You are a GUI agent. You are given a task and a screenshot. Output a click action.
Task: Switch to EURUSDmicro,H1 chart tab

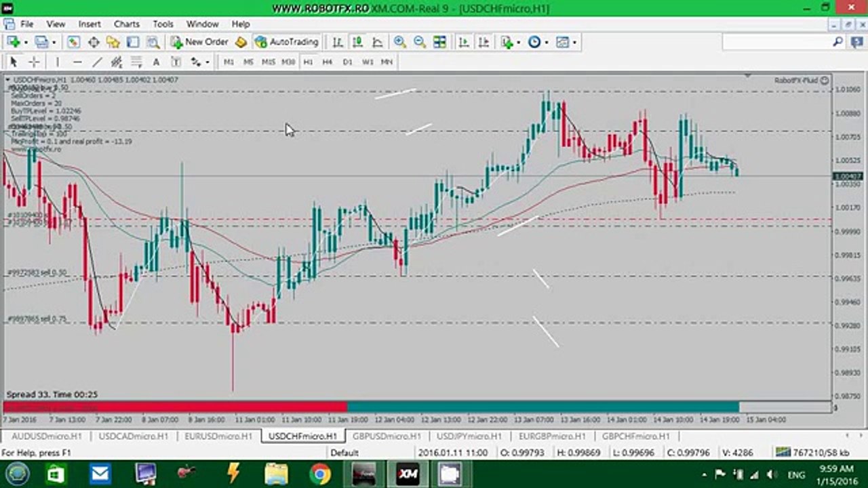coord(218,436)
